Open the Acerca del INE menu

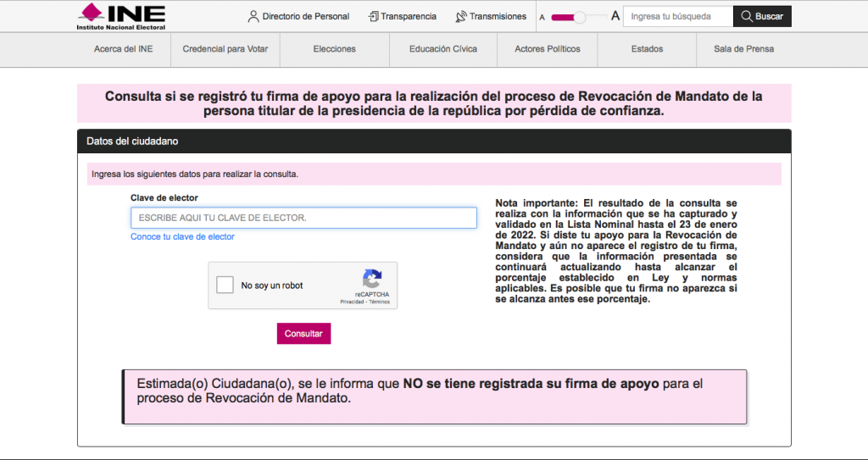(x=123, y=49)
